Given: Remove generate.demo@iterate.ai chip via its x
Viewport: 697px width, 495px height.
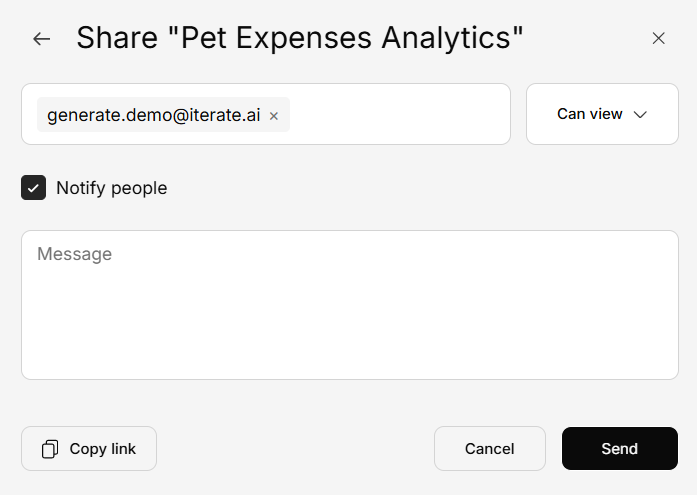Looking at the screenshot, I should click(x=274, y=116).
